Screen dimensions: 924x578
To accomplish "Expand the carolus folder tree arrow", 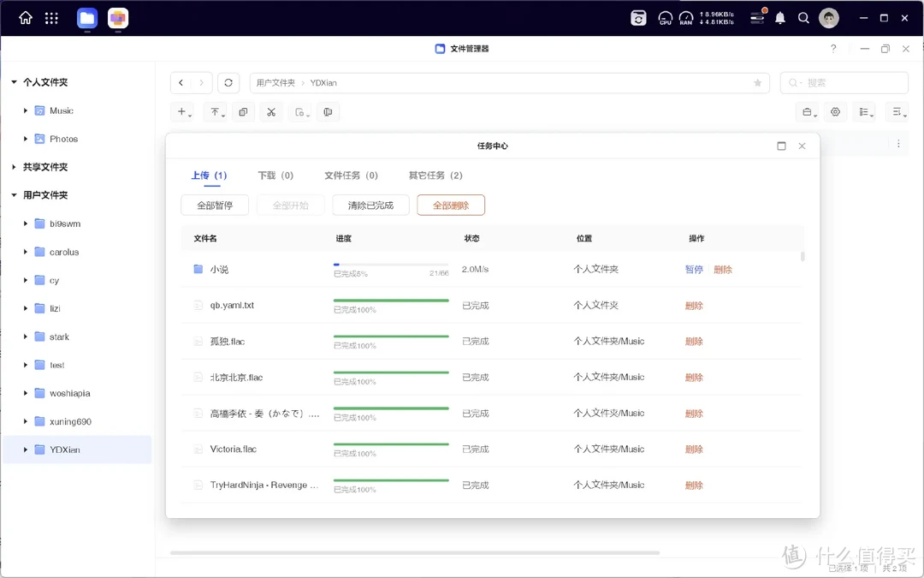I will tap(25, 252).
